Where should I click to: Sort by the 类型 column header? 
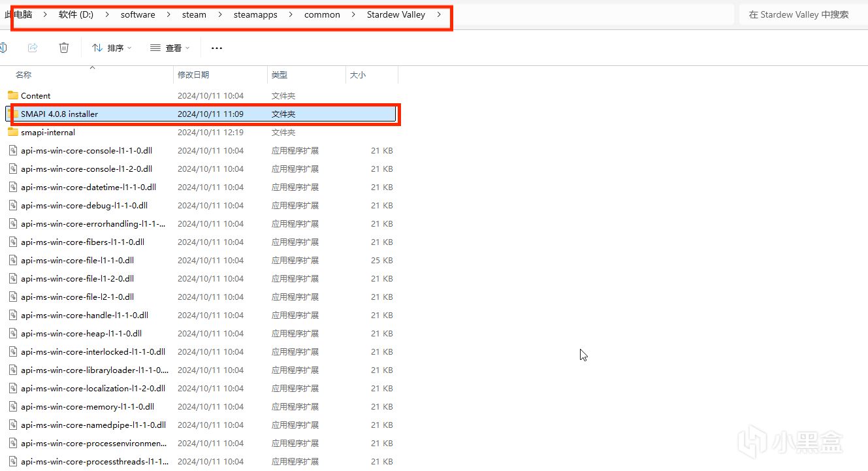tap(280, 75)
